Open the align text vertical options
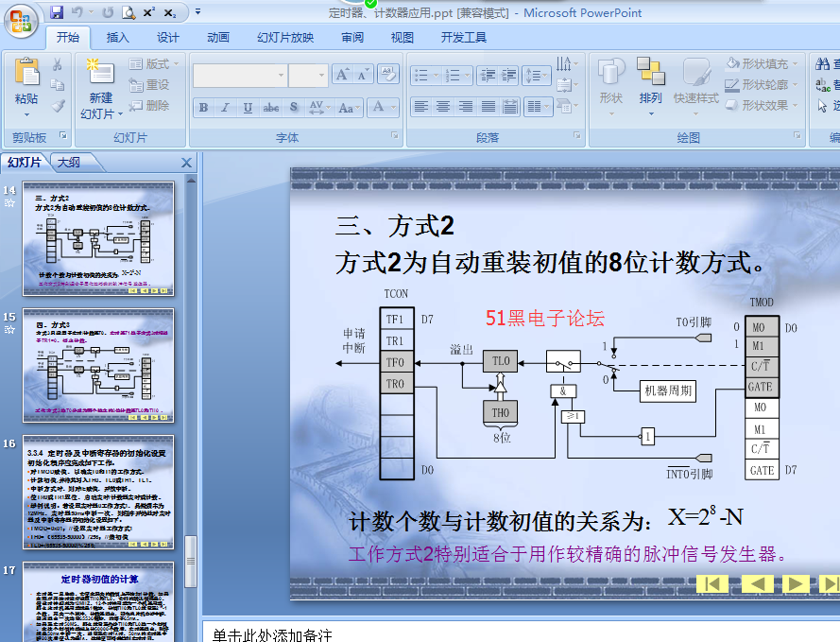840x642 pixels. coord(567,85)
